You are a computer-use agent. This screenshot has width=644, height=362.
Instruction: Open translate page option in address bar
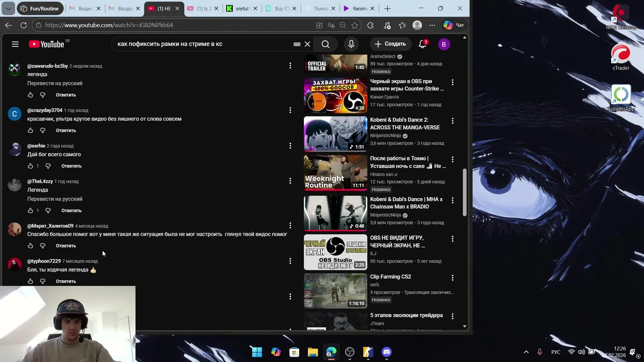pos(331,25)
